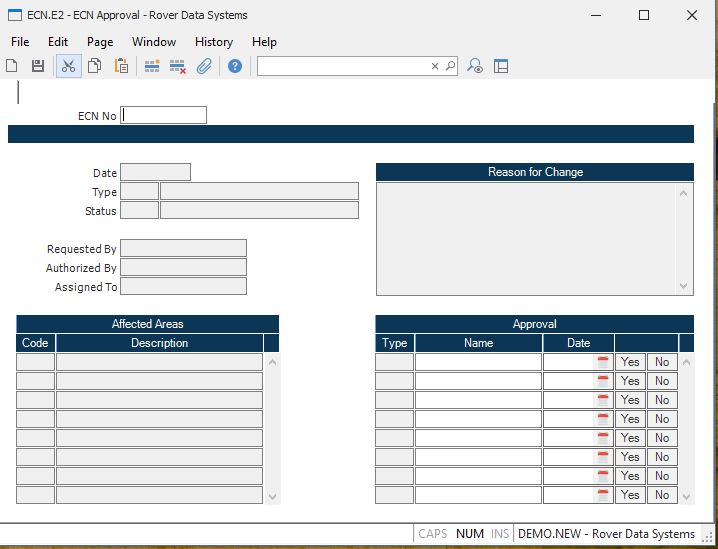The height and width of the screenshot is (549, 718).
Task: Click the Save disk icon
Action: (38, 66)
